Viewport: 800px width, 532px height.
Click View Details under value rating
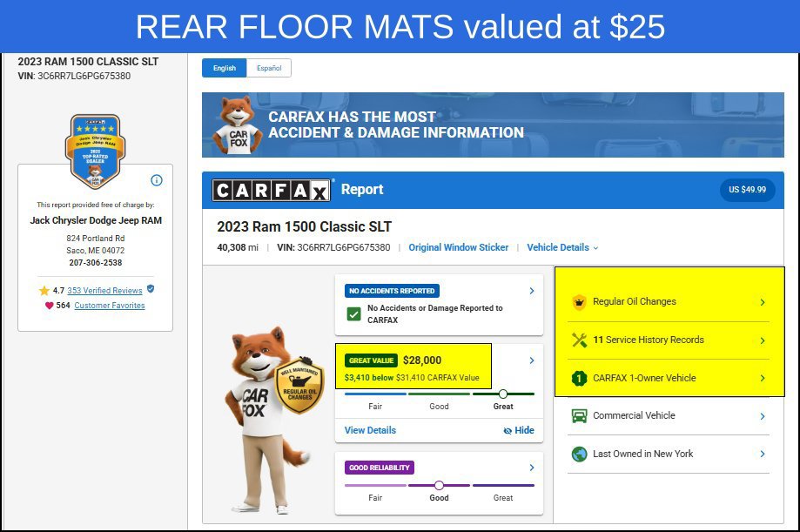pos(370,430)
